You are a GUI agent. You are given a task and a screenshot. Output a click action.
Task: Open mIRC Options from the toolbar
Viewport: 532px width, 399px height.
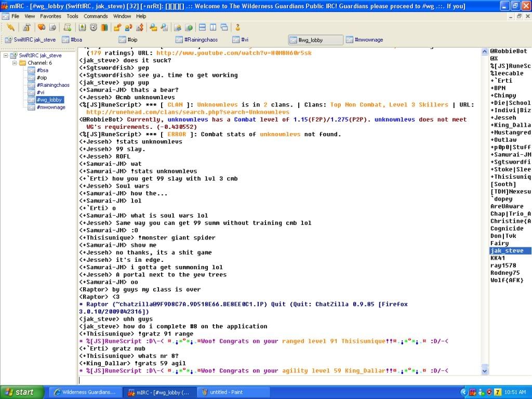[x=26, y=28]
